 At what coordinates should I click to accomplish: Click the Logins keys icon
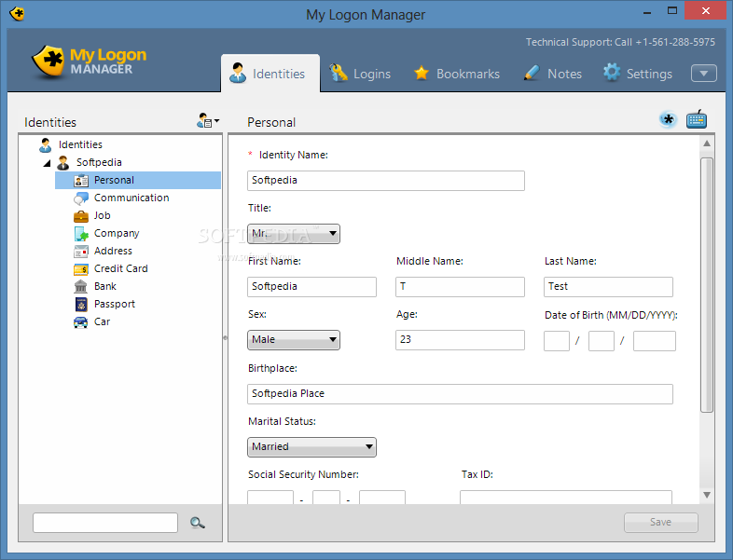tap(339, 73)
